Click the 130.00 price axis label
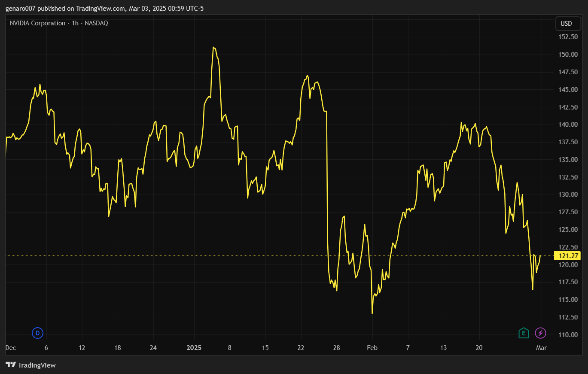The height and width of the screenshot is (374, 588). coord(568,195)
